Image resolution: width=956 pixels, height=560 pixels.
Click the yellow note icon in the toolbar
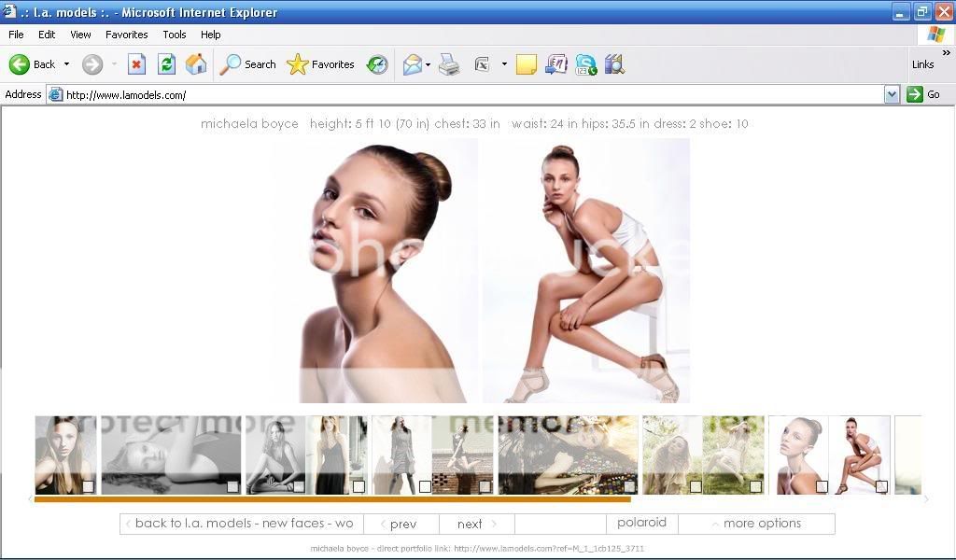[x=527, y=64]
